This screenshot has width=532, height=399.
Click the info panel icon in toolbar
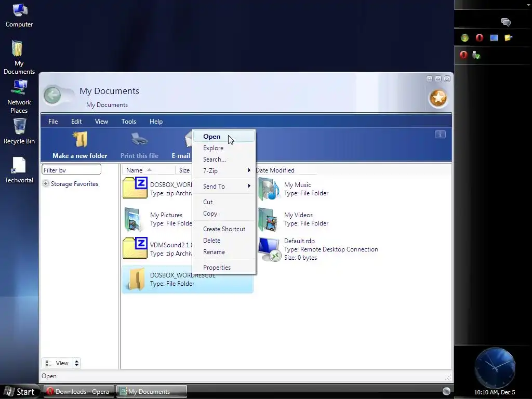(x=440, y=135)
